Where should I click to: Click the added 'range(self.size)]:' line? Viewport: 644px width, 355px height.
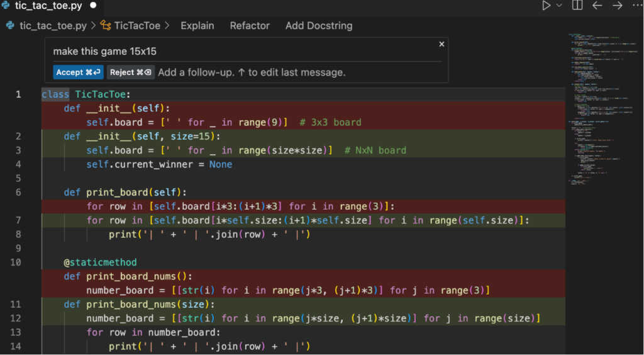tap(308, 220)
